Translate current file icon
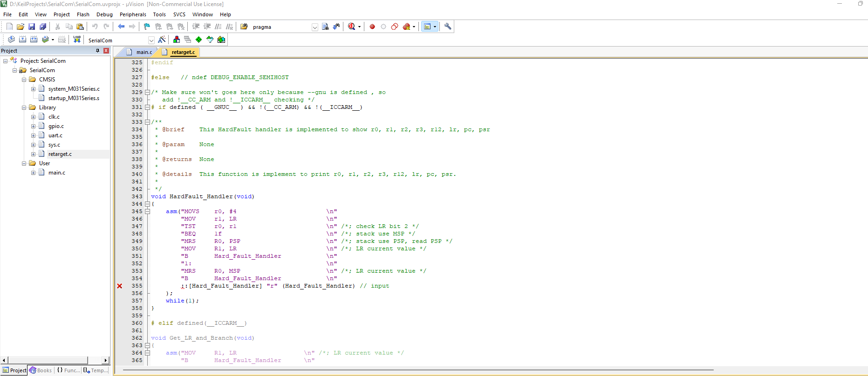 coord(11,40)
